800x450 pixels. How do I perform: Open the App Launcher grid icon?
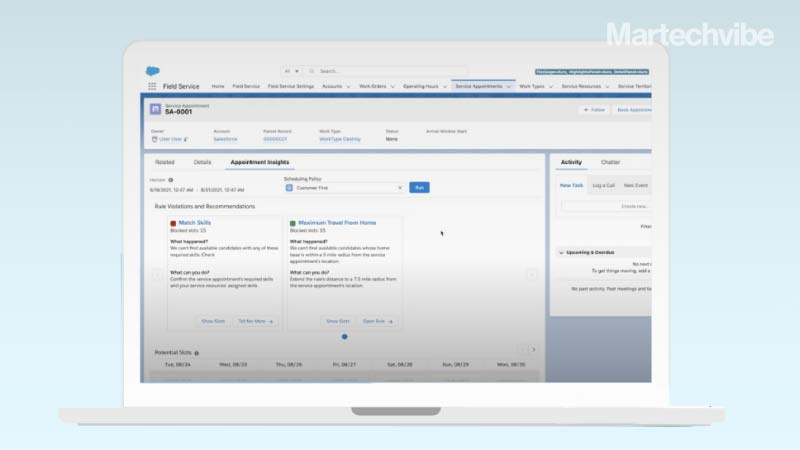tap(152, 86)
